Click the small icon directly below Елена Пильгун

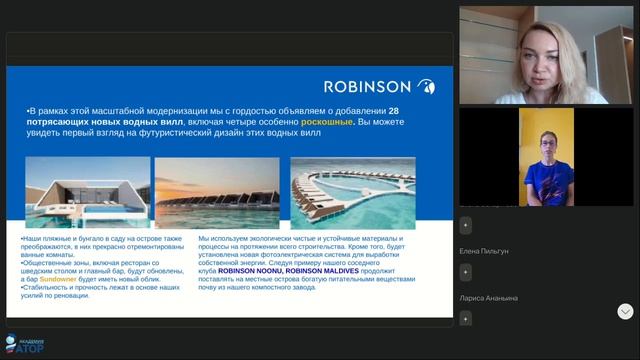click(x=466, y=273)
